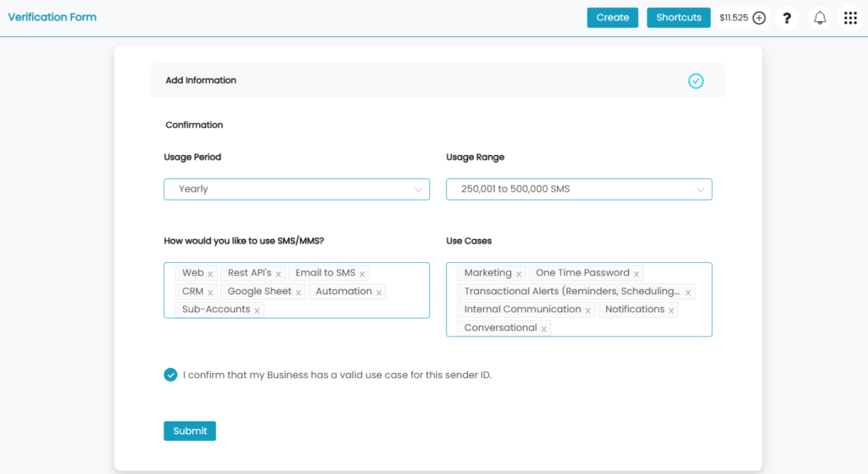Remove the Marketing use case tag

(519, 274)
